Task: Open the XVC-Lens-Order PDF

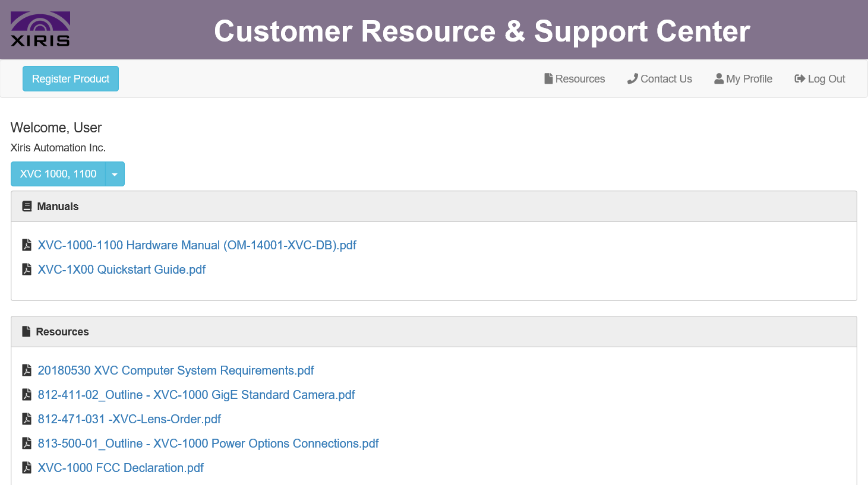Action: (129, 419)
